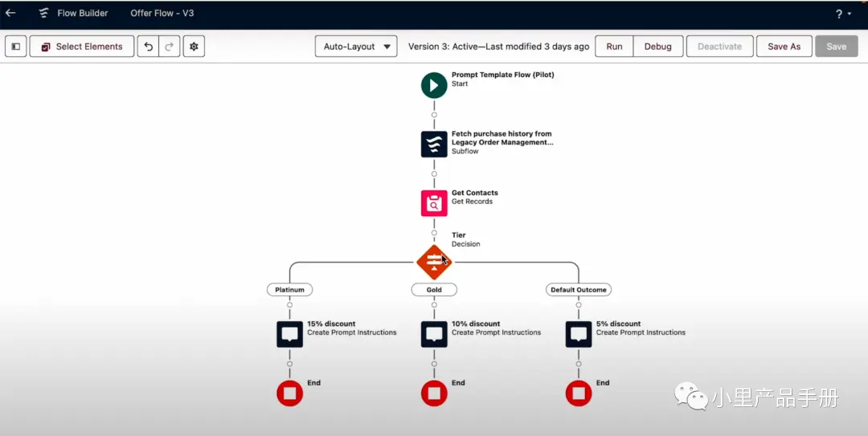Redo the last change
868x436 pixels.
pyautogui.click(x=170, y=47)
